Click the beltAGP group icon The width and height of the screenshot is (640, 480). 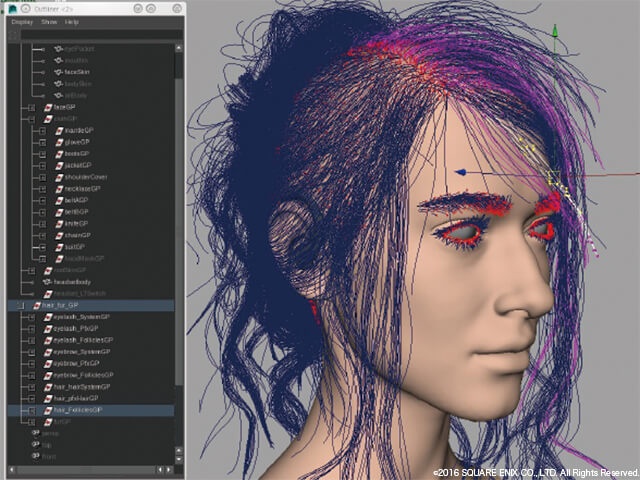click(x=60, y=201)
